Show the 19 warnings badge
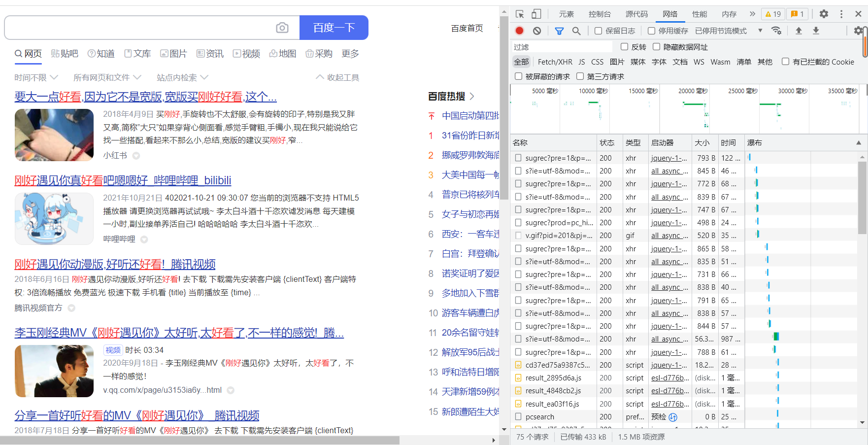This screenshot has height=445, width=868. pos(773,14)
